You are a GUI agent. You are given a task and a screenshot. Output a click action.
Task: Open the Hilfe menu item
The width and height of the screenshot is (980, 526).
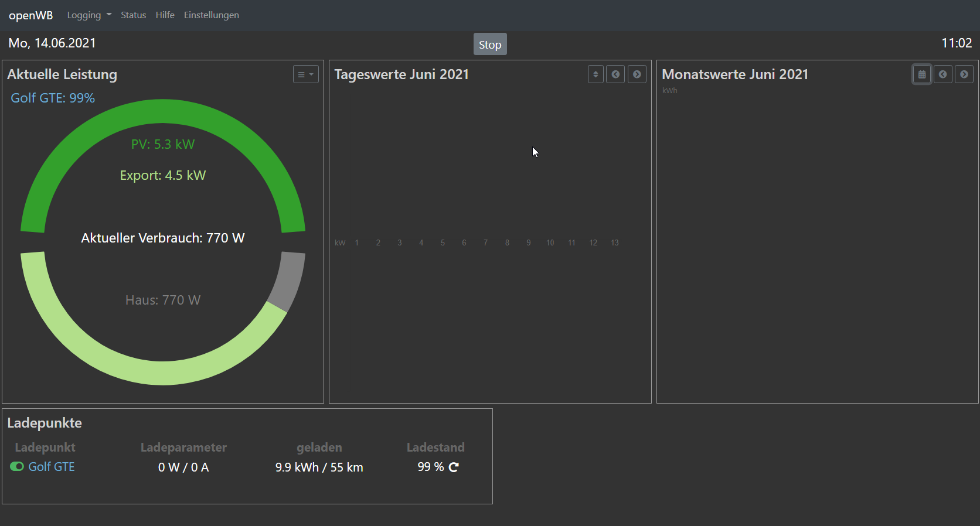165,15
